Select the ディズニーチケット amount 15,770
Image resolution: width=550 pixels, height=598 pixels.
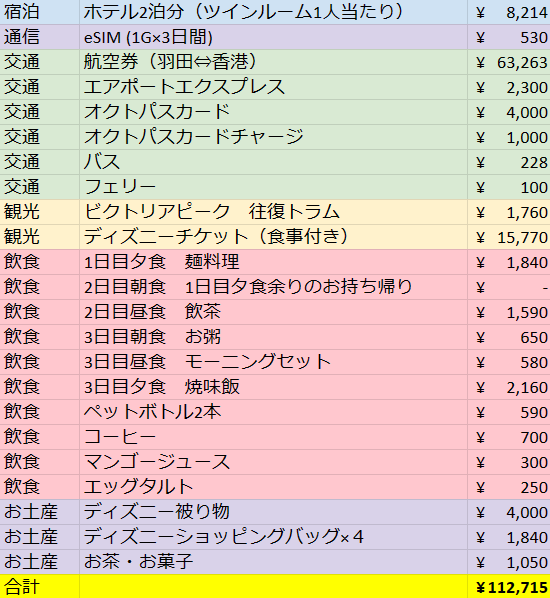coord(509,237)
